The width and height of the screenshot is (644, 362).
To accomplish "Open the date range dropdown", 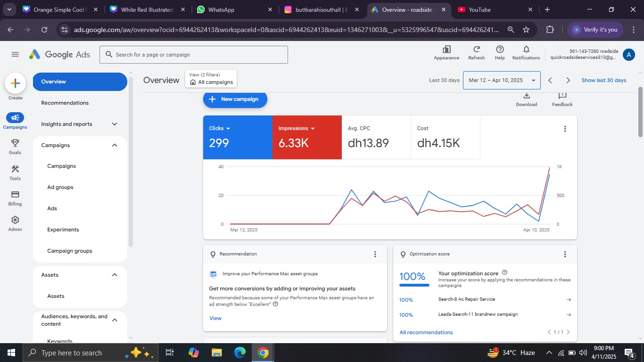I will 502,81.
